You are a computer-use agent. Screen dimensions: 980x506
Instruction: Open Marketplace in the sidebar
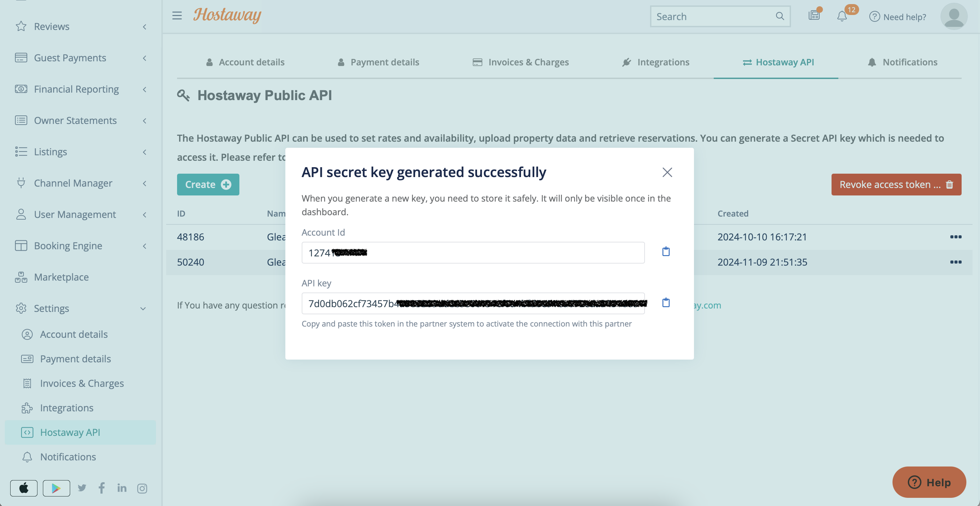pos(61,278)
